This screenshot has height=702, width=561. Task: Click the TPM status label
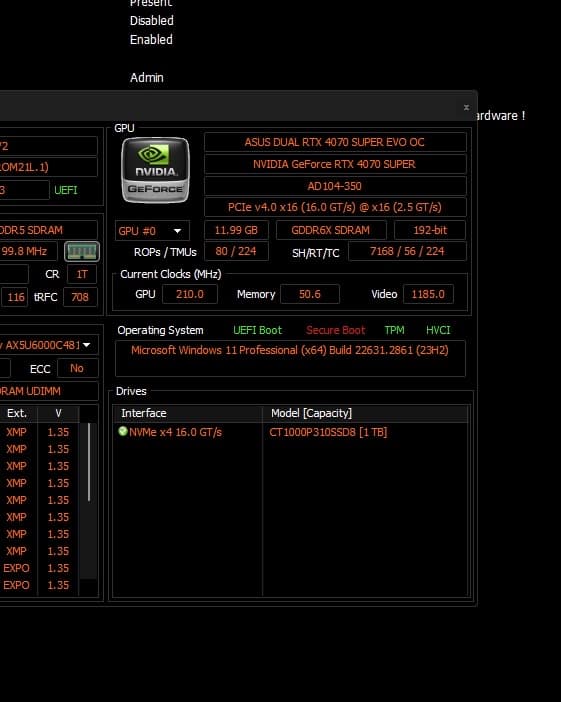tap(394, 330)
